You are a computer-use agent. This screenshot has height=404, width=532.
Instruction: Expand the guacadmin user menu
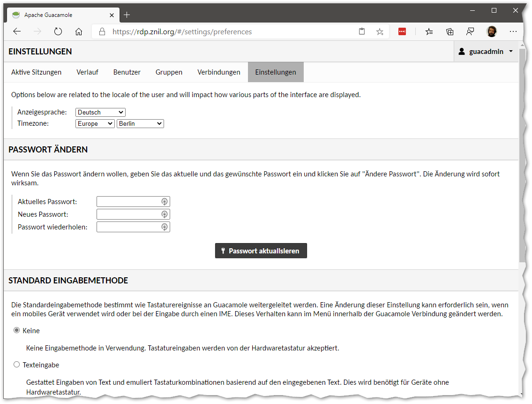click(486, 52)
